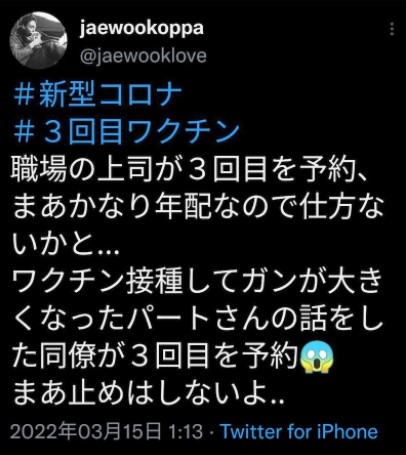The height and width of the screenshot is (455, 406).
Task: Click the 1:13 time in the timestamp
Action: tap(186, 432)
